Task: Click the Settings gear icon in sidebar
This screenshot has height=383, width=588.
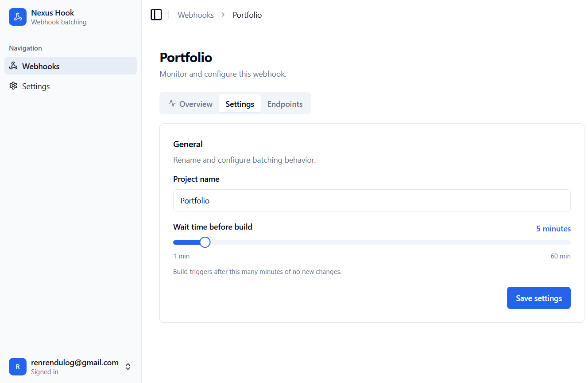Action: click(13, 86)
